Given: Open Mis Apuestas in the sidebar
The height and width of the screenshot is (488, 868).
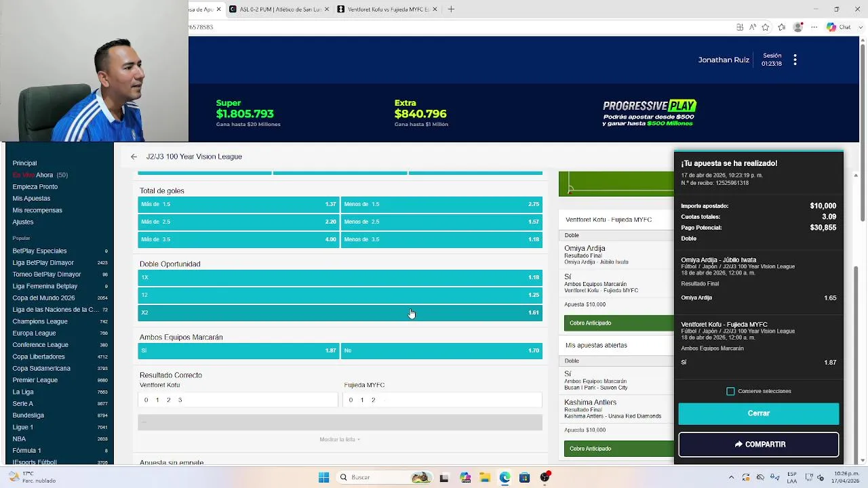Looking at the screenshot, I should click(31, 199).
